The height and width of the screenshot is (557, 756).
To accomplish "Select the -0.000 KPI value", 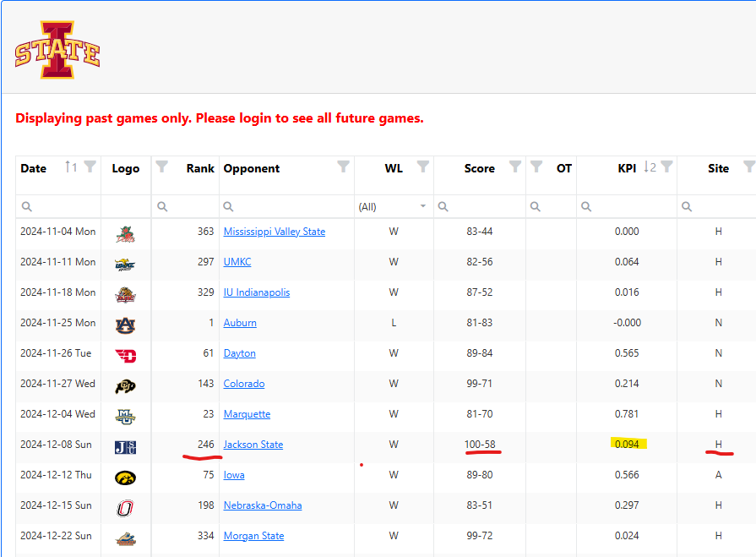I will click(x=628, y=323).
